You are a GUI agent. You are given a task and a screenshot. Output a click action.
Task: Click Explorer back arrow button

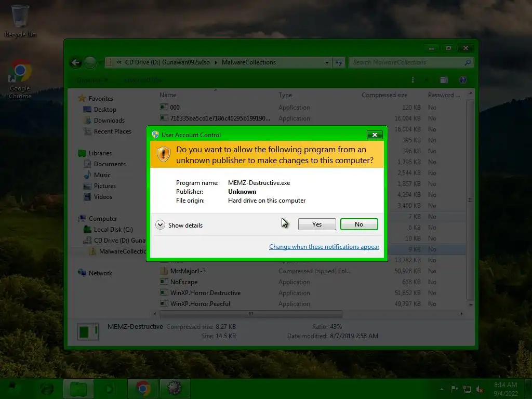pos(76,63)
